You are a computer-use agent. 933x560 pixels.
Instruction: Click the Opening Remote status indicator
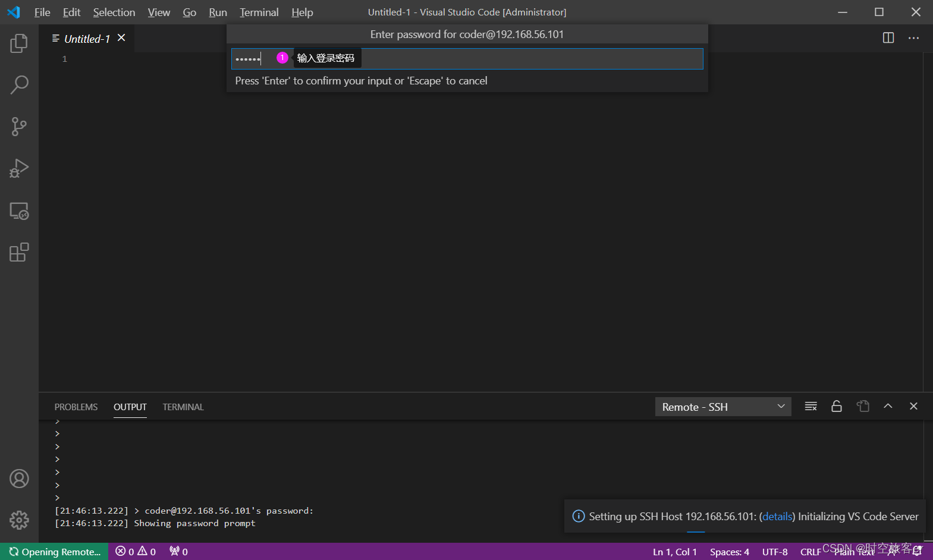[54, 552]
